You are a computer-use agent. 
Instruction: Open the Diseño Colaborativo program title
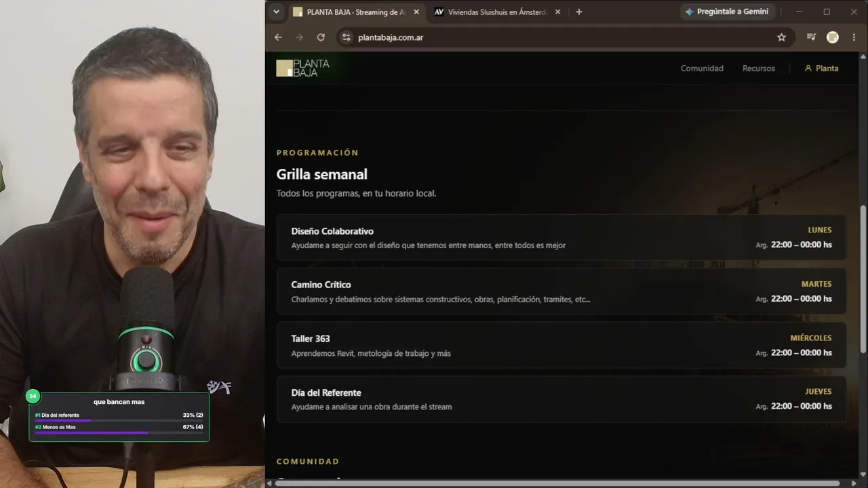coord(332,231)
